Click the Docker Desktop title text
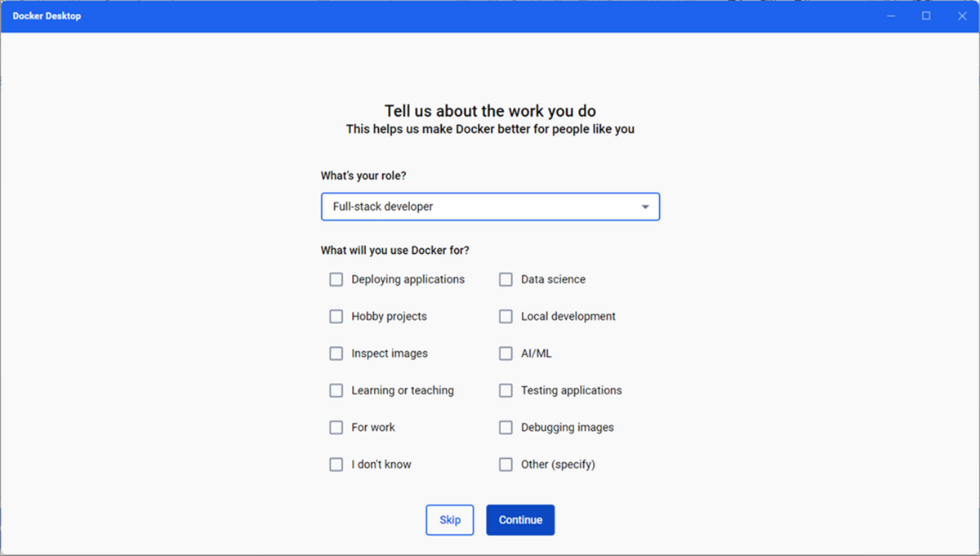The image size is (980, 556). (47, 16)
